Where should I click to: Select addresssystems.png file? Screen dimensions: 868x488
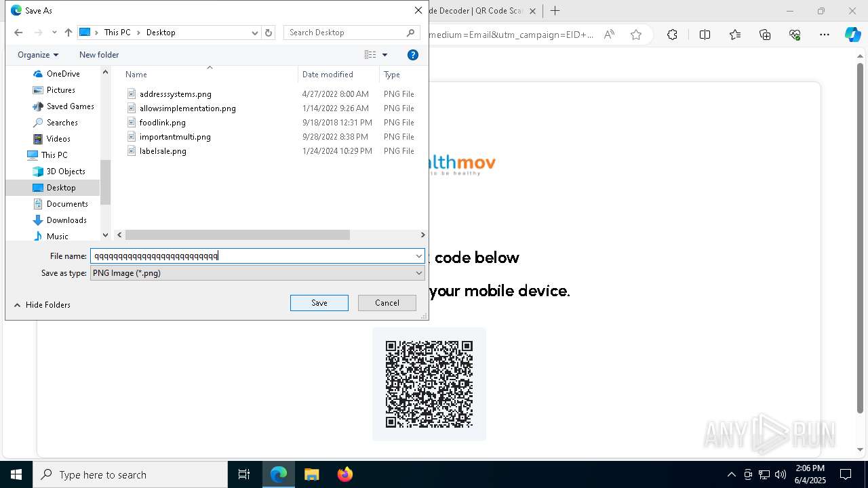(176, 94)
